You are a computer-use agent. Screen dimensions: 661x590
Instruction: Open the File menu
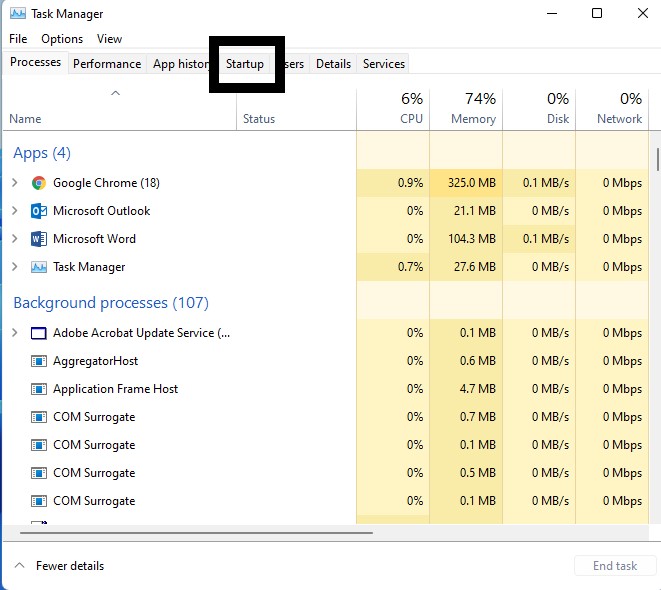click(18, 39)
